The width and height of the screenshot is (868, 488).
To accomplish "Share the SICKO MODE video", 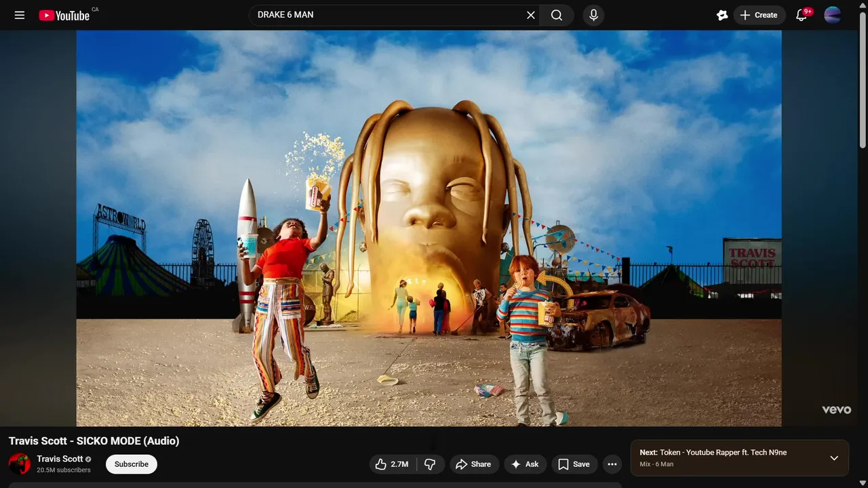I will 474,464.
